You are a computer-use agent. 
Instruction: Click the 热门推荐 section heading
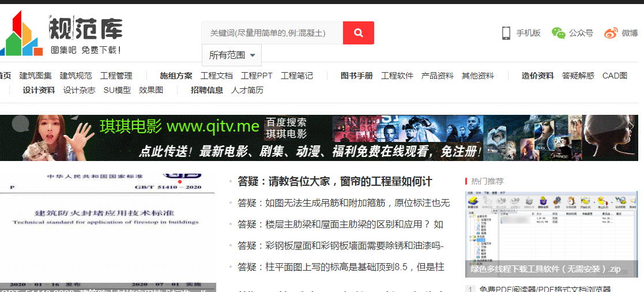click(487, 181)
